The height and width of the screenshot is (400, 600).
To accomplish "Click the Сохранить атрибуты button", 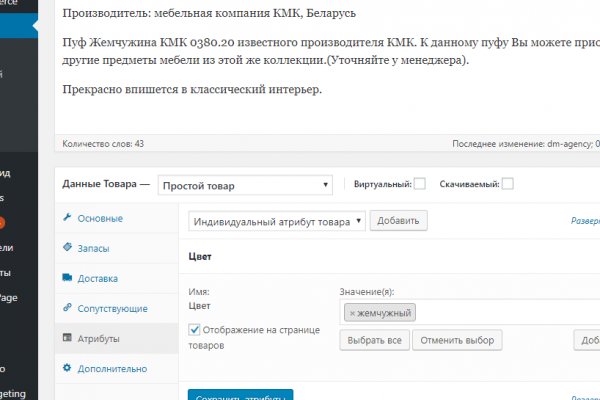I will coord(240,395).
